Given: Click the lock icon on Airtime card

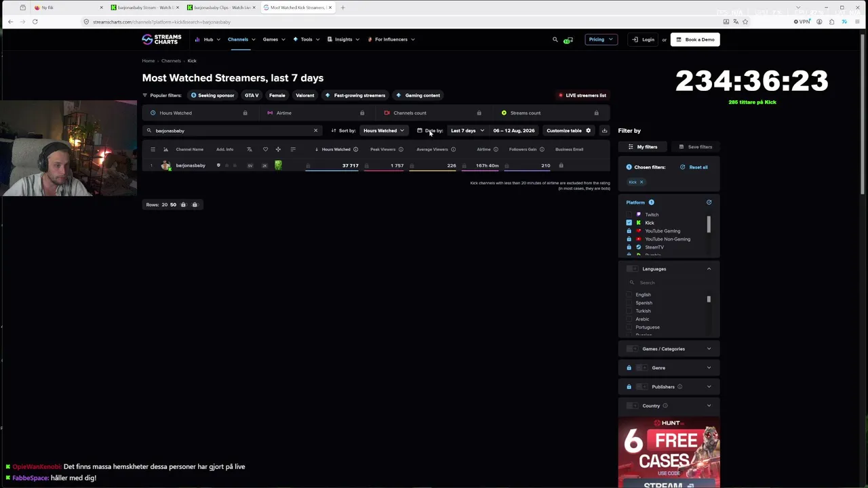Looking at the screenshot, I should pyautogui.click(x=362, y=113).
